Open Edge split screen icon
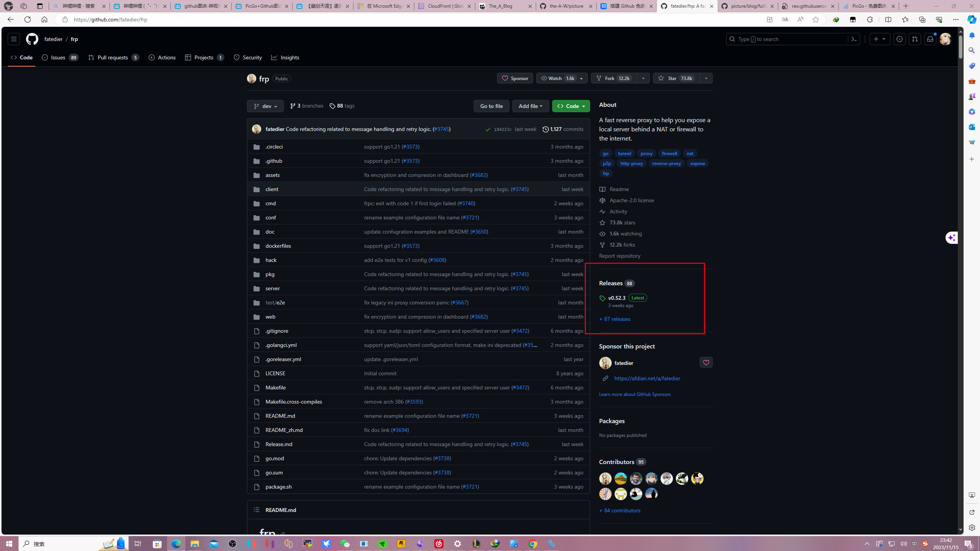Screen dimensions: 980x551 tap(888, 20)
